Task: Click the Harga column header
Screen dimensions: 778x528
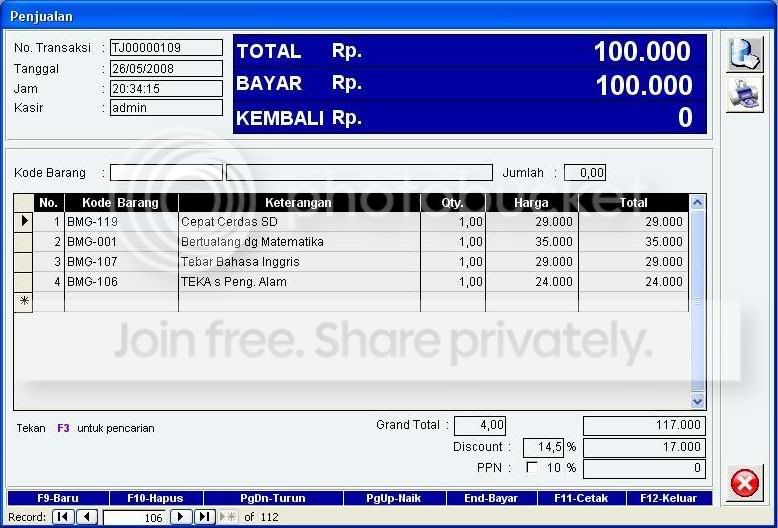Action: pyautogui.click(x=532, y=202)
